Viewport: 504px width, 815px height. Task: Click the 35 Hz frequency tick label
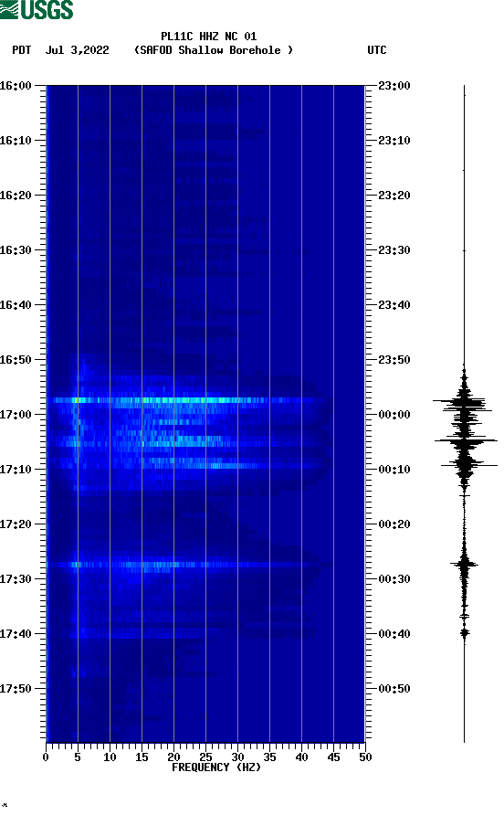269,757
